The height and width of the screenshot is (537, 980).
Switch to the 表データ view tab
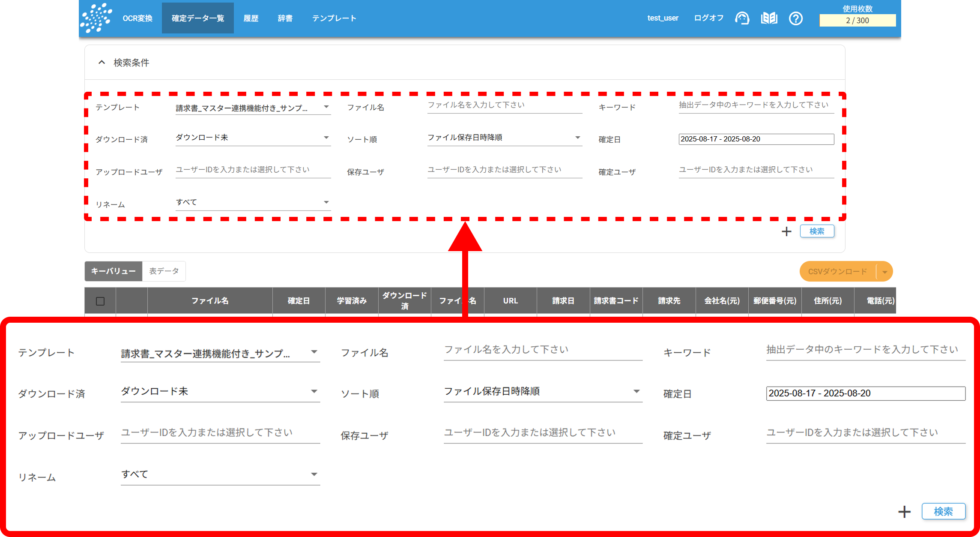[164, 271]
